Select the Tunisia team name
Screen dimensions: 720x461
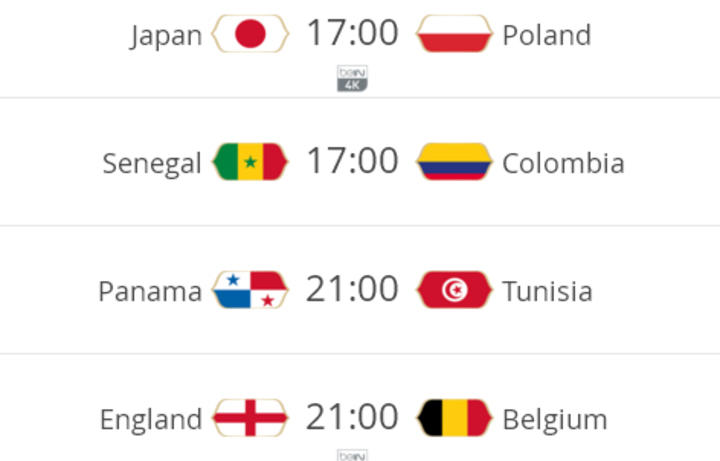547,291
